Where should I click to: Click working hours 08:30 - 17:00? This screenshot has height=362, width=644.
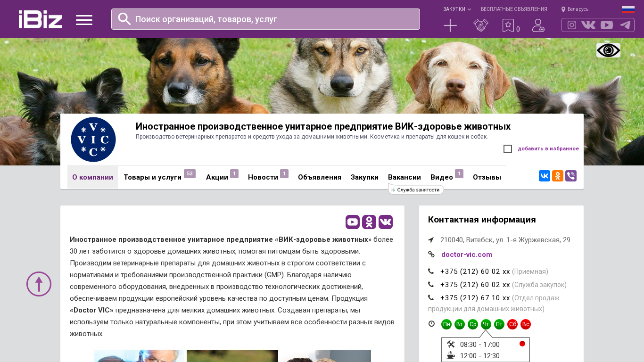coord(480,345)
